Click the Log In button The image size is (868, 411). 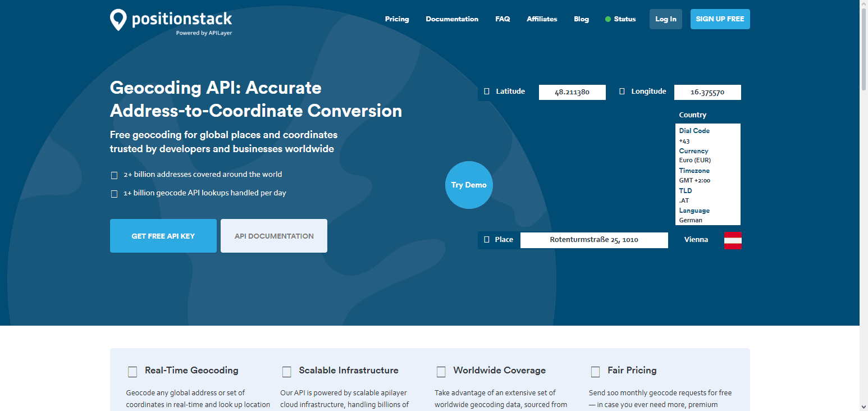click(666, 19)
